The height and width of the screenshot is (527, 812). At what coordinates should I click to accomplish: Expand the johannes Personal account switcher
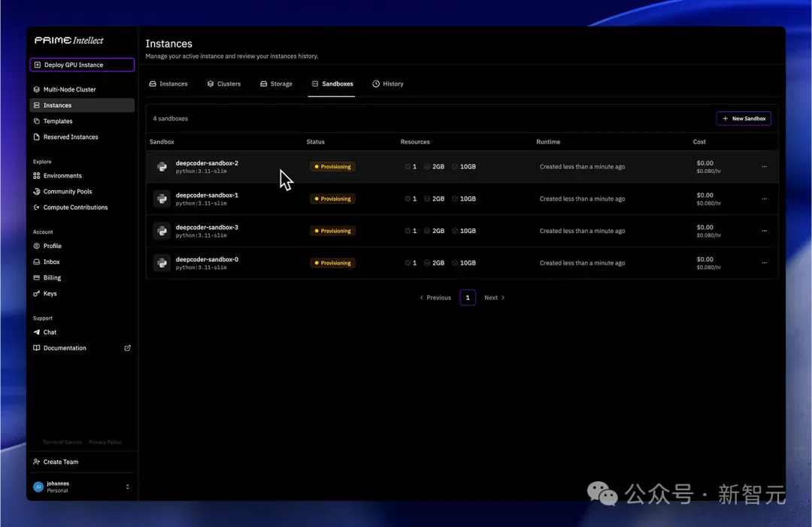point(82,486)
